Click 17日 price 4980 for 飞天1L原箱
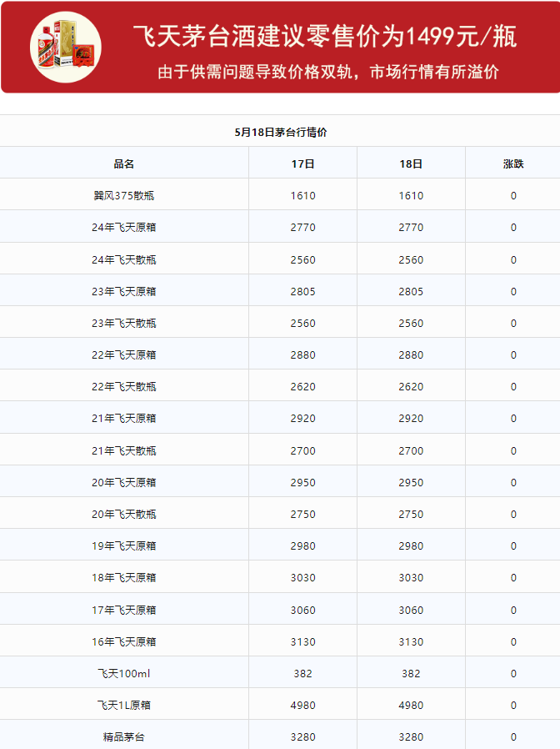The height and width of the screenshot is (749, 560). pos(302,705)
